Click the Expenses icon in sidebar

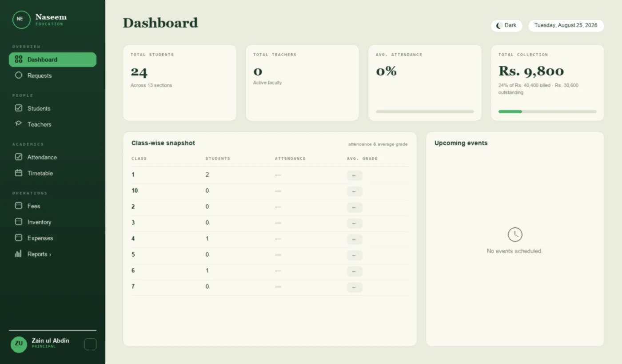tap(19, 237)
